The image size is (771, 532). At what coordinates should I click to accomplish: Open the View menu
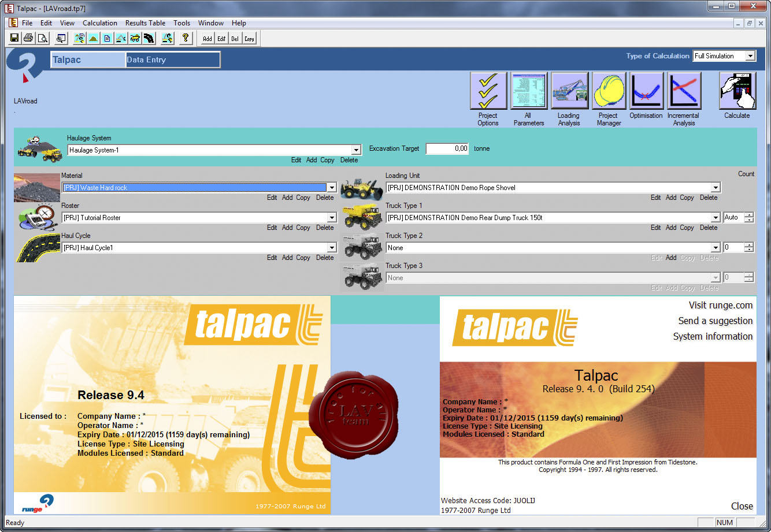point(67,23)
